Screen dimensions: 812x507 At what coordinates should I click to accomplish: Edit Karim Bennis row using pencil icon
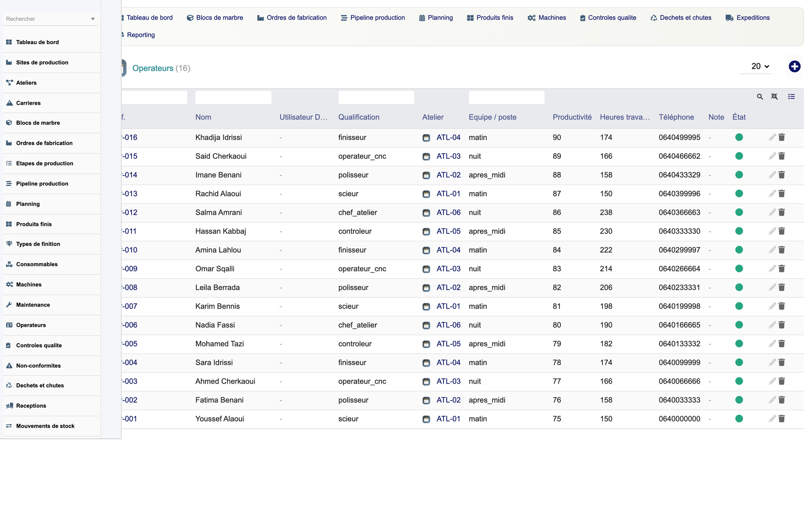coord(772,306)
